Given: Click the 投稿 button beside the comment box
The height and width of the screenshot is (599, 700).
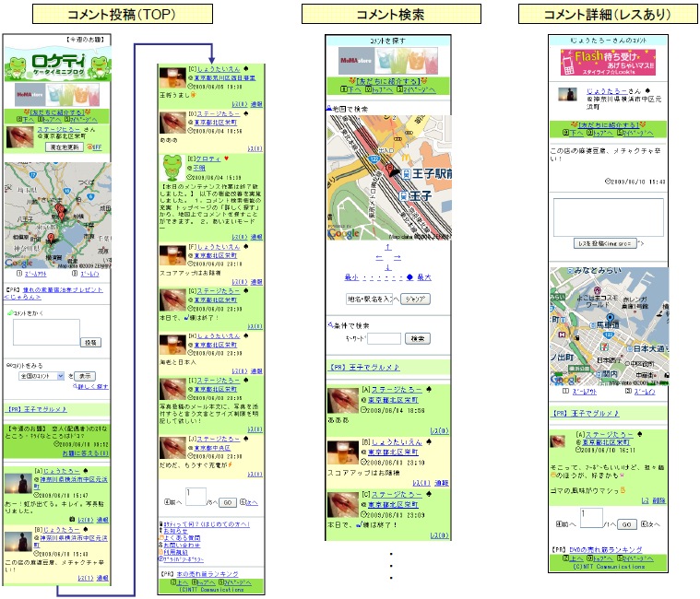Looking at the screenshot, I should 91,342.
